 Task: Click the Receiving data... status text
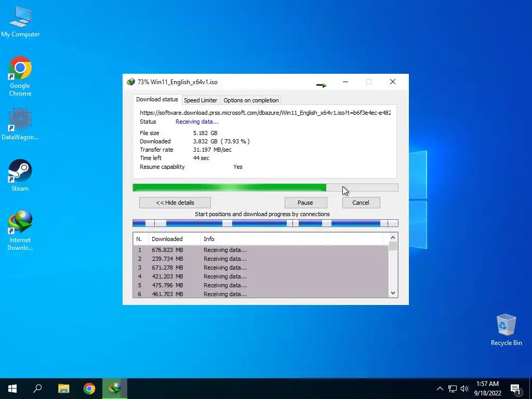pyautogui.click(x=197, y=122)
